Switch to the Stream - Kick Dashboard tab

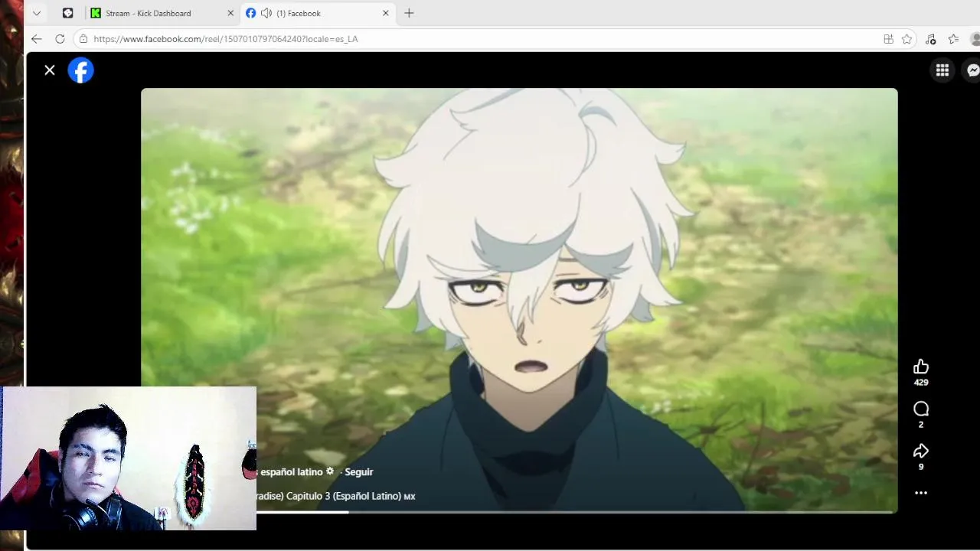coord(161,13)
